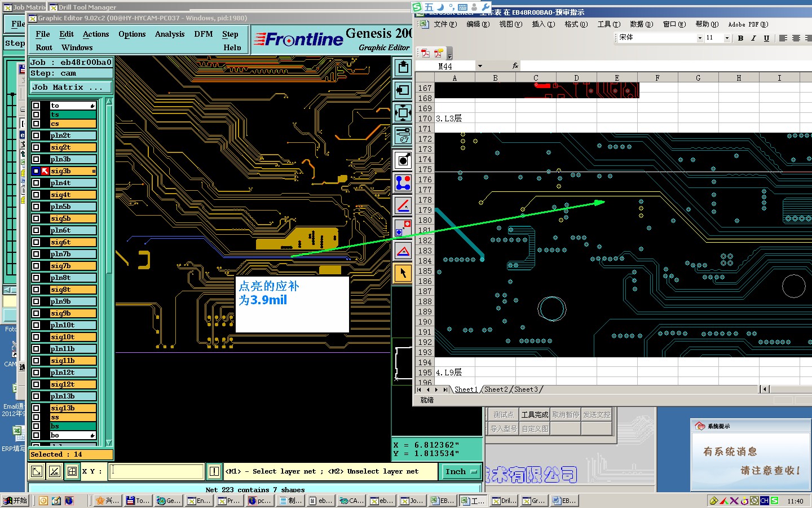Select the red and blue squares tool
Image resolution: width=812 pixels, height=508 pixels.
(x=403, y=228)
